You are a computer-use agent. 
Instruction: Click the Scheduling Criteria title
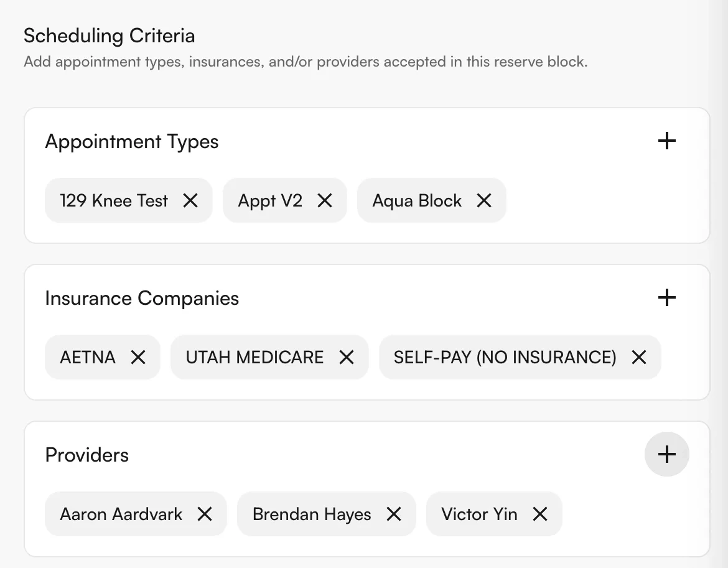click(109, 35)
